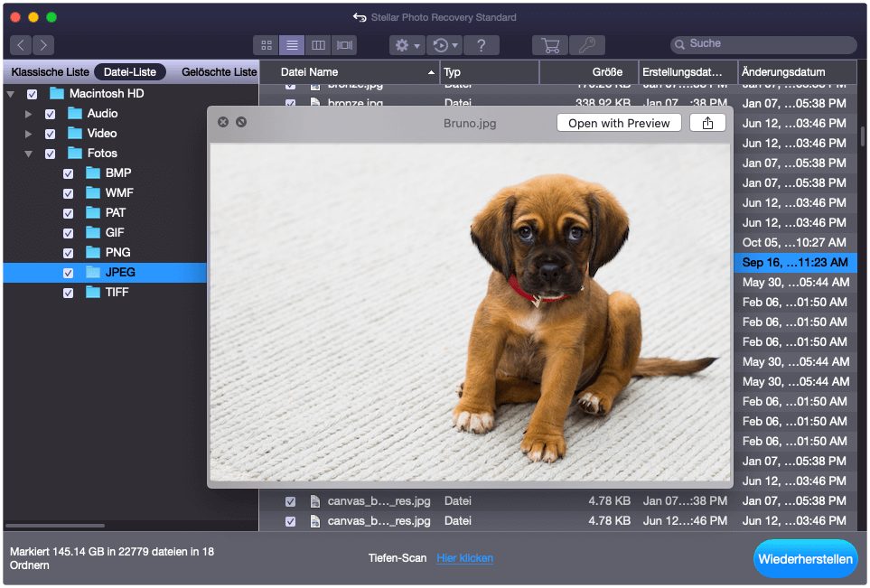Screen dimensions: 870x588
Task: Click the shopping cart buy icon
Action: tap(549, 45)
